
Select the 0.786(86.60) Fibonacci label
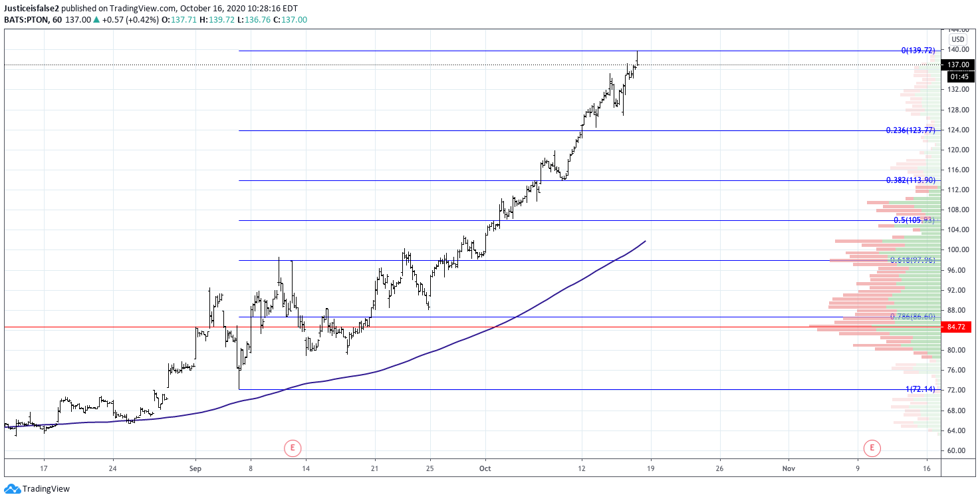point(913,317)
